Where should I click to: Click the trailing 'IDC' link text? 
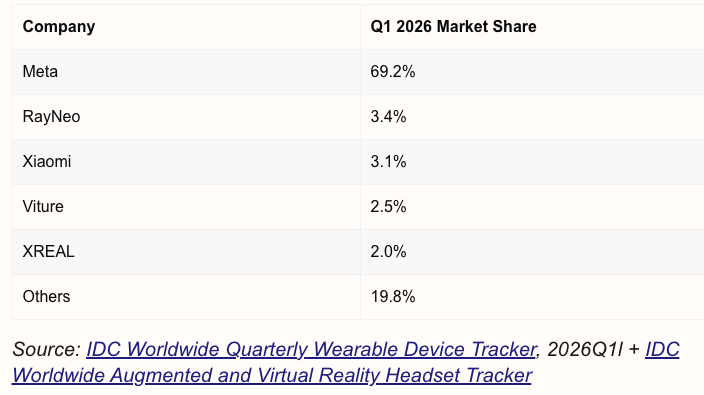tap(662, 349)
